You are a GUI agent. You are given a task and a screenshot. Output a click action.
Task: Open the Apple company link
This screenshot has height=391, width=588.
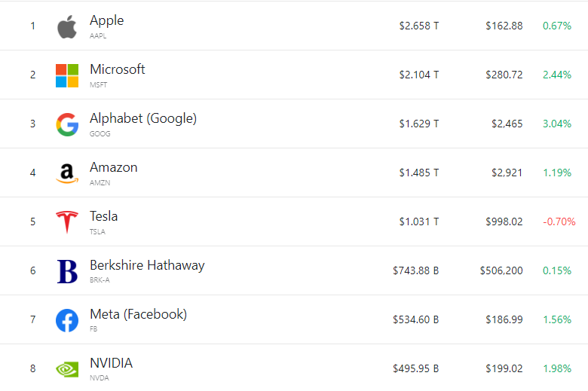(x=106, y=20)
